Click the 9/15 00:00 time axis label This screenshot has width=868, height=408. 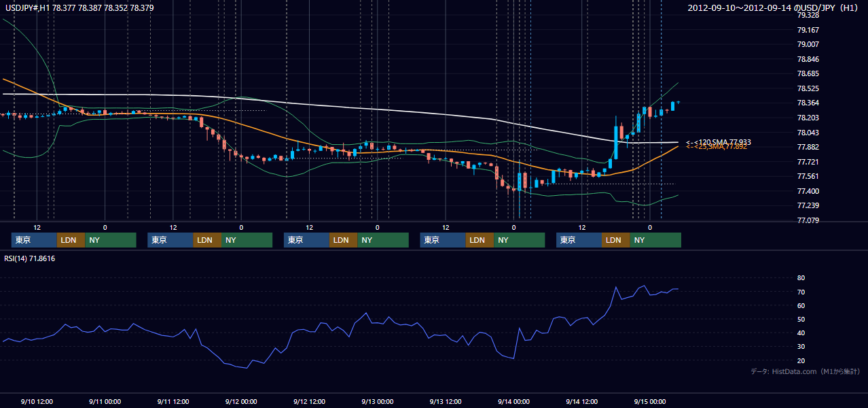pyautogui.click(x=650, y=401)
